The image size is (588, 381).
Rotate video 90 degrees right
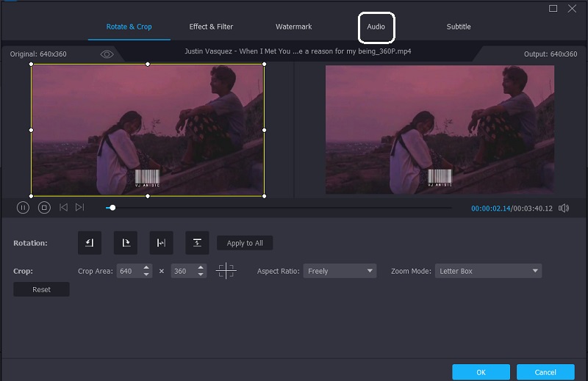coord(125,243)
